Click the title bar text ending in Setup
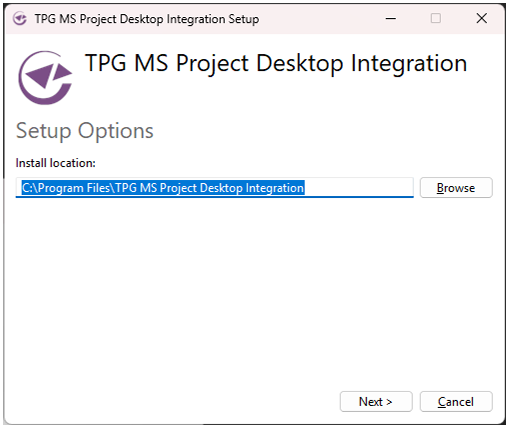This screenshot has width=510, height=429. [147, 19]
